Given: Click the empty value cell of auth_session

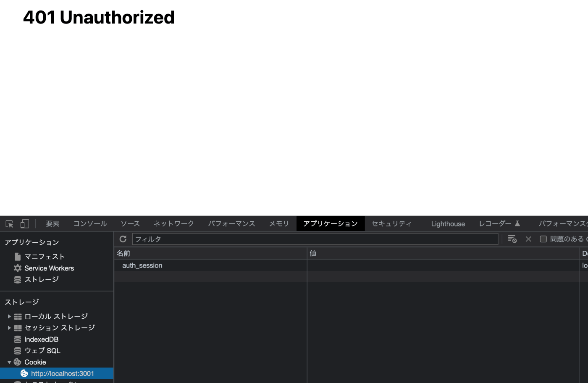Looking at the screenshot, I should coord(443,265).
